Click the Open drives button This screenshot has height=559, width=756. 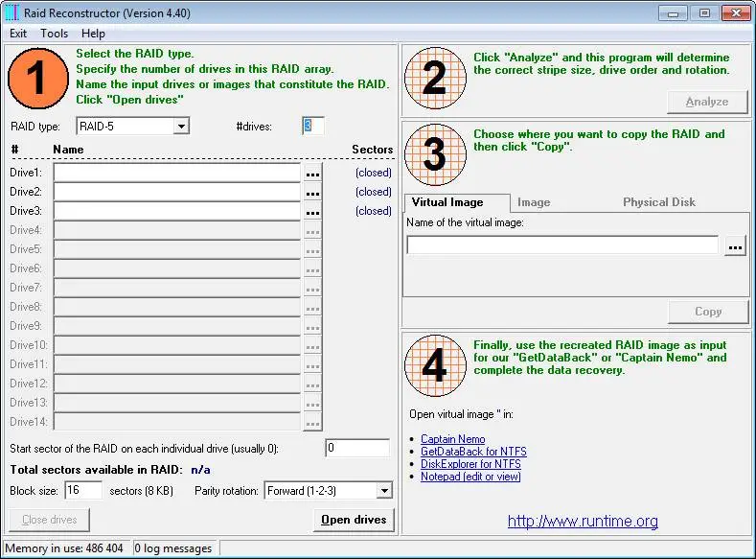click(x=354, y=520)
